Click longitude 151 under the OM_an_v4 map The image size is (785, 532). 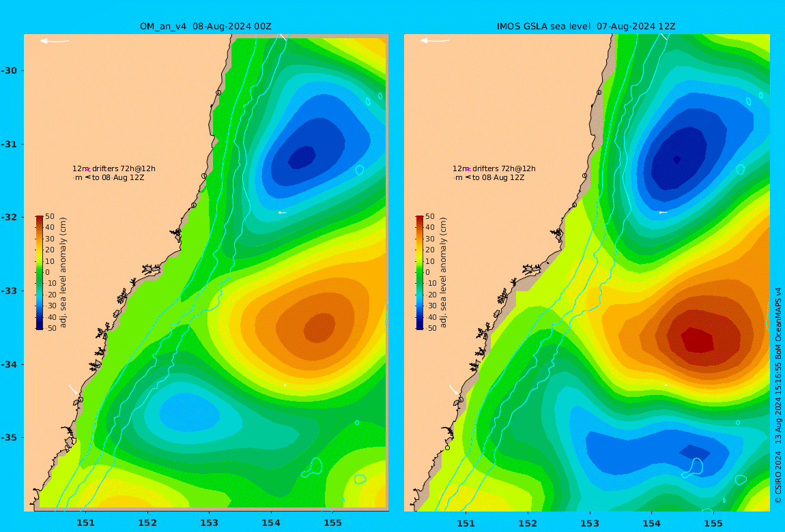pyautogui.click(x=85, y=523)
